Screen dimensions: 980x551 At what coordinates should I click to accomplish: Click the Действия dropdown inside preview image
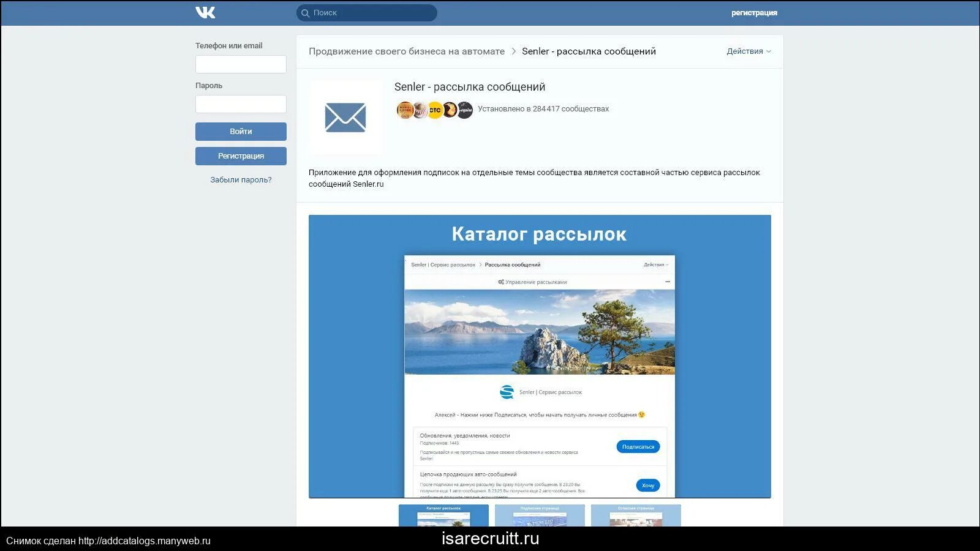pyautogui.click(x=656, y=265)
